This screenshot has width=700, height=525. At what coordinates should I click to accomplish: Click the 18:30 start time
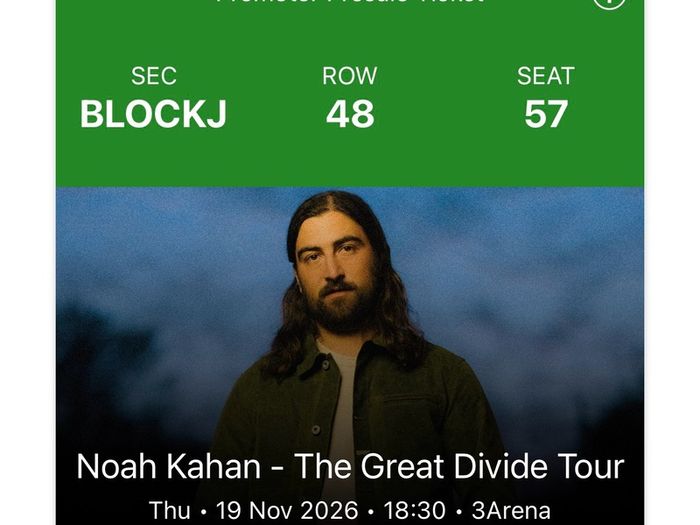coord(414,510)
